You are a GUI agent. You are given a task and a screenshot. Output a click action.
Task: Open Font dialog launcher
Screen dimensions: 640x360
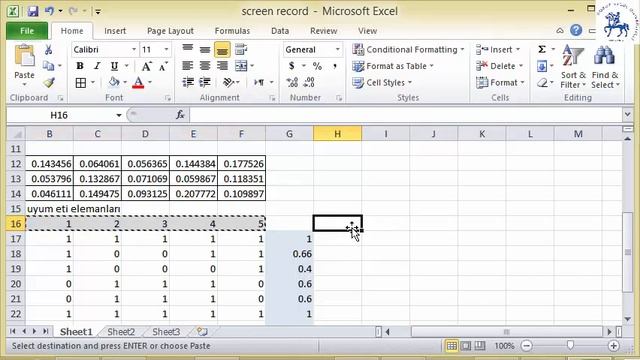click(168, 98)
